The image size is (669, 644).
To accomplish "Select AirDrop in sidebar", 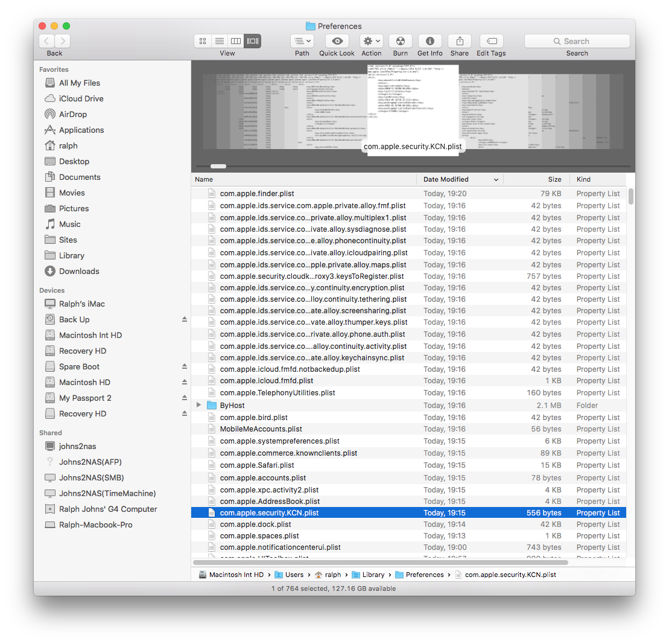I will (x=72, y=115).
